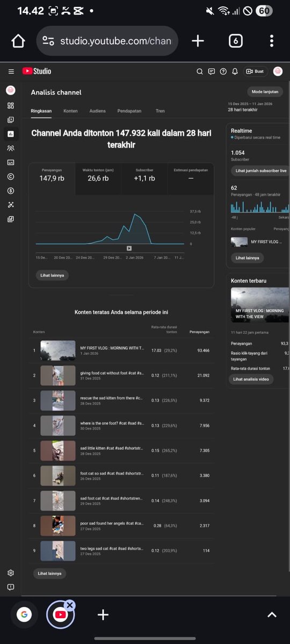Open Audio library icon in sidebar
290x644 pixels.
click(x=11, y=219)
